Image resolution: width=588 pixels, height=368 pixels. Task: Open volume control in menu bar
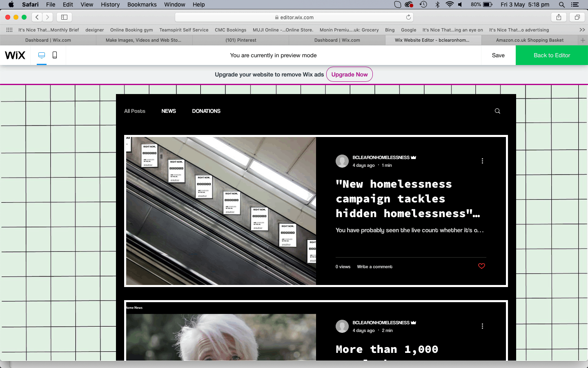click(460, 4)
